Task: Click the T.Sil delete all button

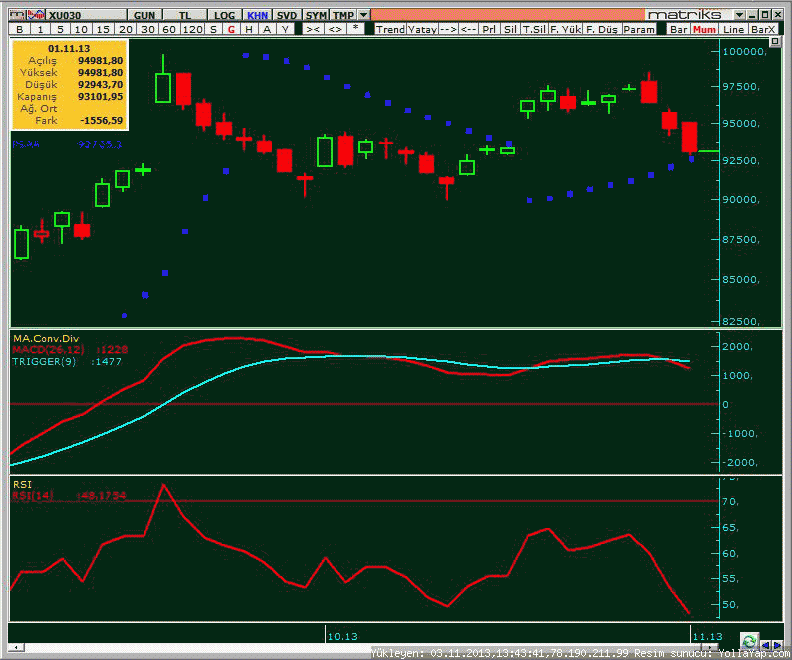Action: [x=533, y=30]
